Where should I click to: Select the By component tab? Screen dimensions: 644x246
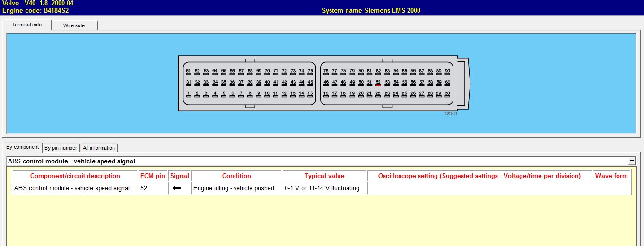(22, 147)
